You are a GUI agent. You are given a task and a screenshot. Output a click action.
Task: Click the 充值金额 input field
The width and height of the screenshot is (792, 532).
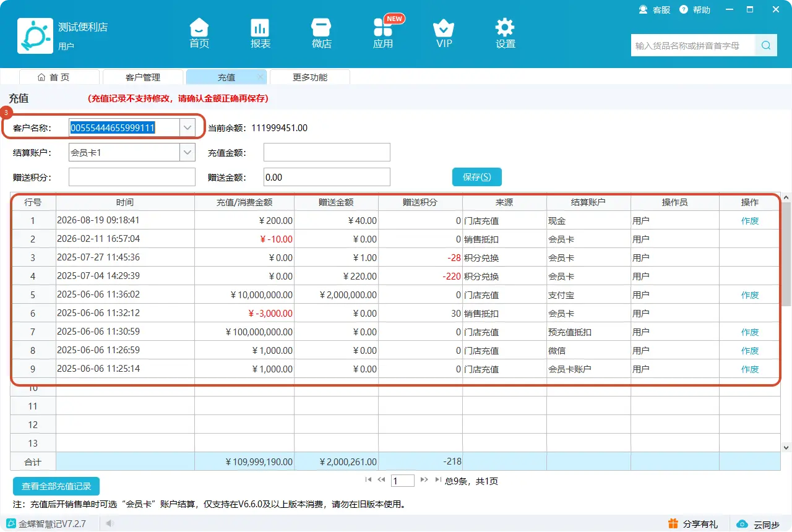click(x=327, y=152)
